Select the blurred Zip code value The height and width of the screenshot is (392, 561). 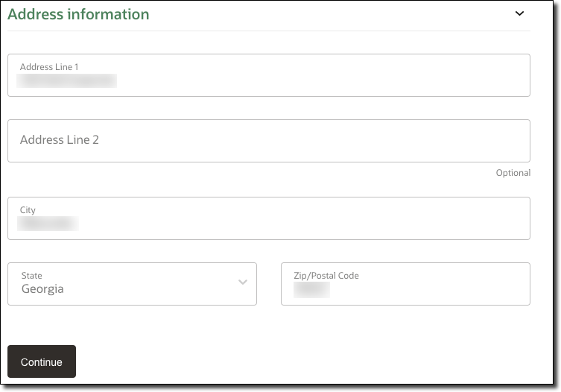click(x=311, y=289)
